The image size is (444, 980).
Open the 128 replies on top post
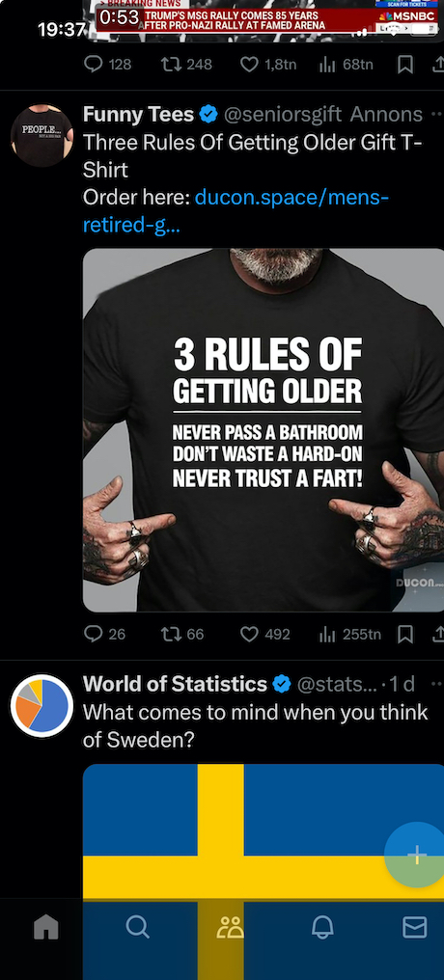pyautogui.click(x=107, y=65)
